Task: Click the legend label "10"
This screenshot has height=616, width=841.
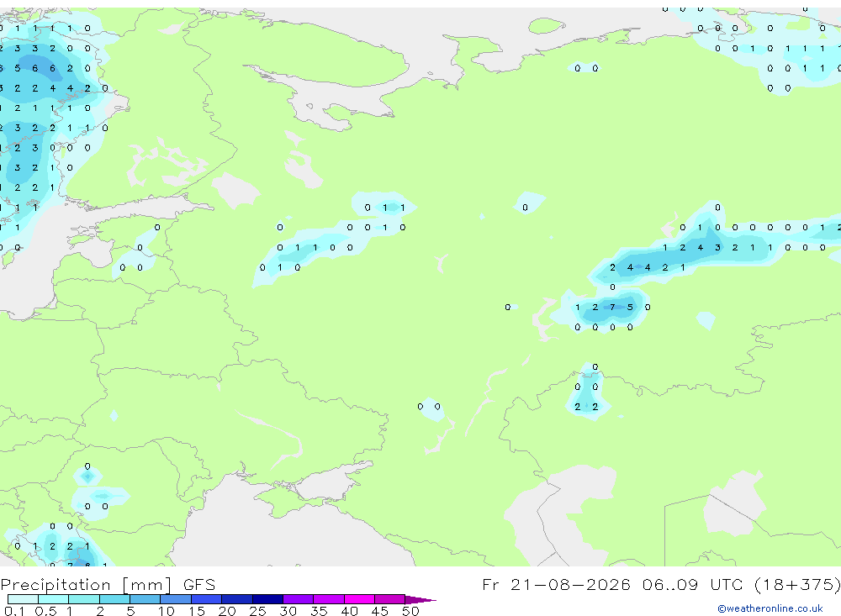Action: 167,611
